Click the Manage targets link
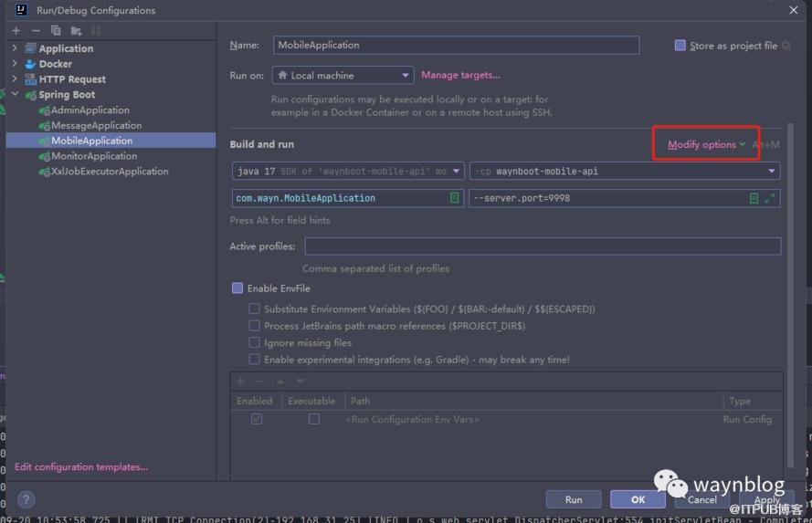The image size is (812, 523). coord(460,76)
